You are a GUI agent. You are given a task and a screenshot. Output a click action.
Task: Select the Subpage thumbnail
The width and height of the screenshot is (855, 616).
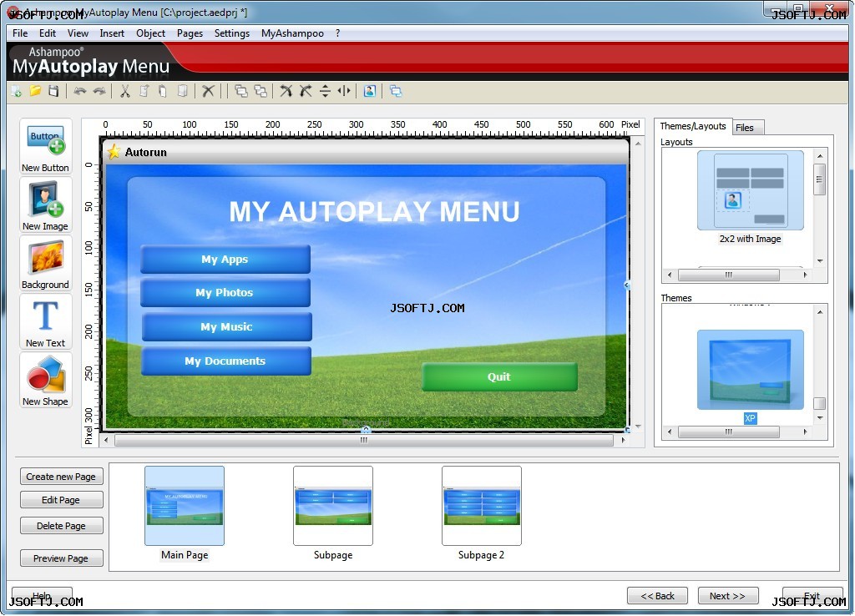333,505
